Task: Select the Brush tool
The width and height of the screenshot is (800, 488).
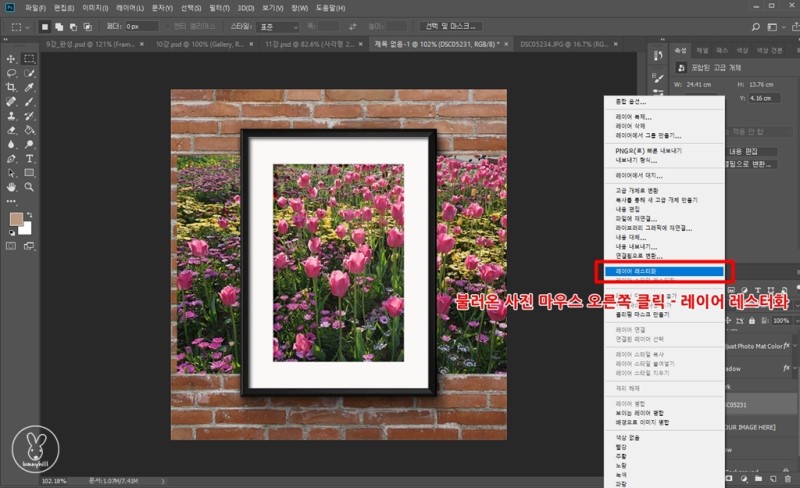Action: (30, 101)
